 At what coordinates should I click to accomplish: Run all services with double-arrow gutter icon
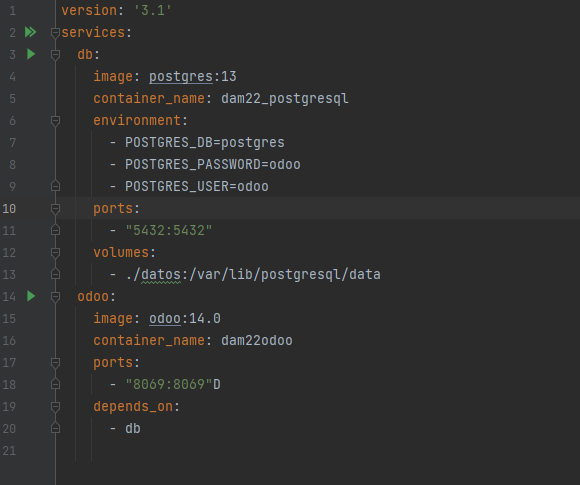[x=30, y=32]
